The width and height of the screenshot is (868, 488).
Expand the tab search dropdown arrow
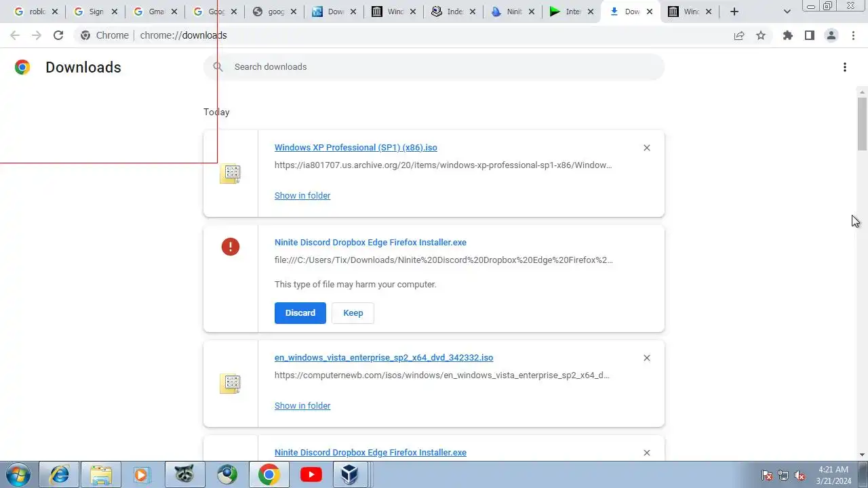click(x=787, y=12)
